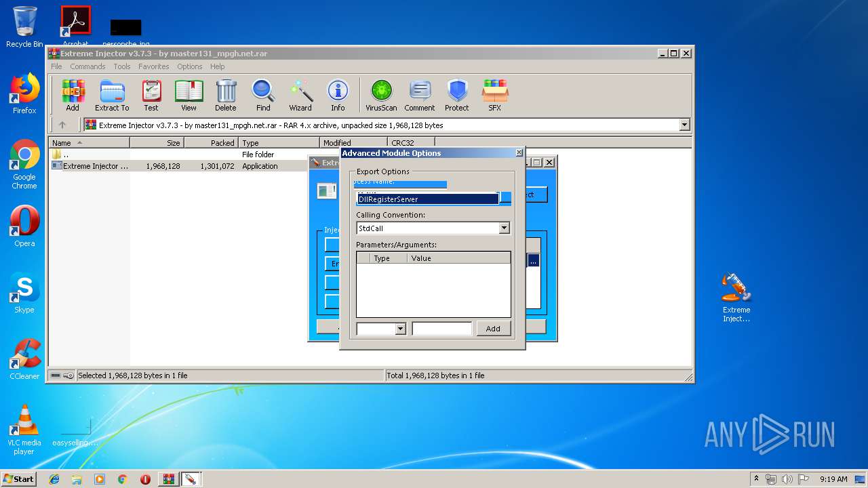868x488 pixels.
Task: Click the SFX toolbar icon
Action: pos(495,95)
